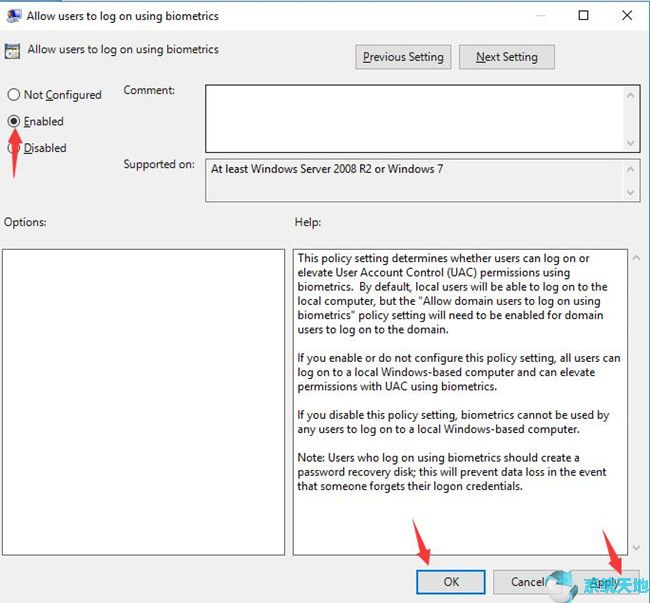Click Supported on box down arrow
Image resolution: width=650 pixels, height=603 pixels.
(632, 192)
